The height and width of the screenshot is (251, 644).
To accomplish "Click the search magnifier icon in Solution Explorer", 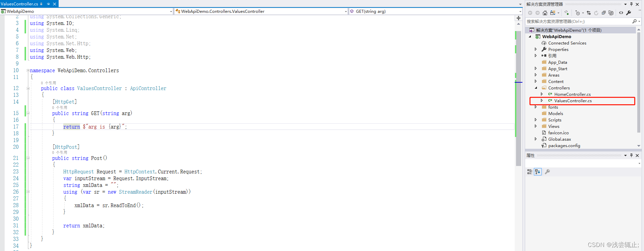I will (634, 21).
